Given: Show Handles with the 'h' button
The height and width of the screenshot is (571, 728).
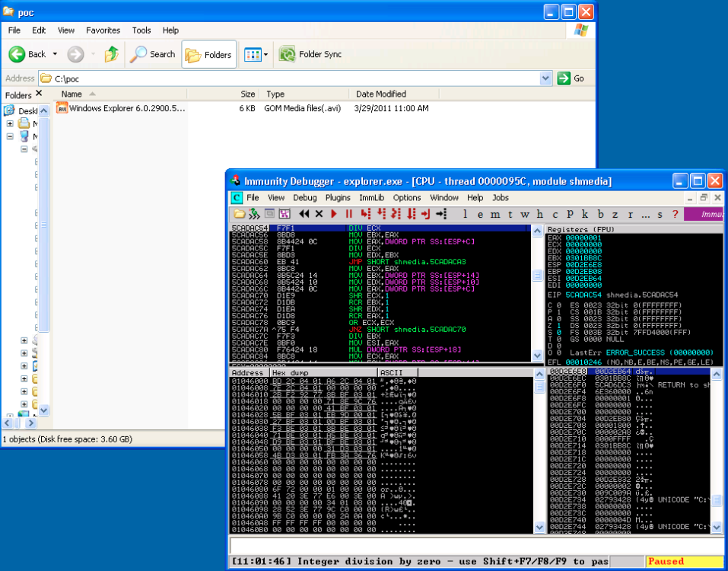Looking at the screenshot, I should click(x=540, y=214).
